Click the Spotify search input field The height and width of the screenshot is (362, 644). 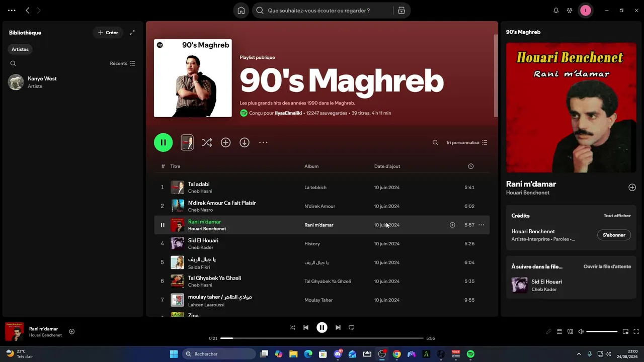(323, 11)
